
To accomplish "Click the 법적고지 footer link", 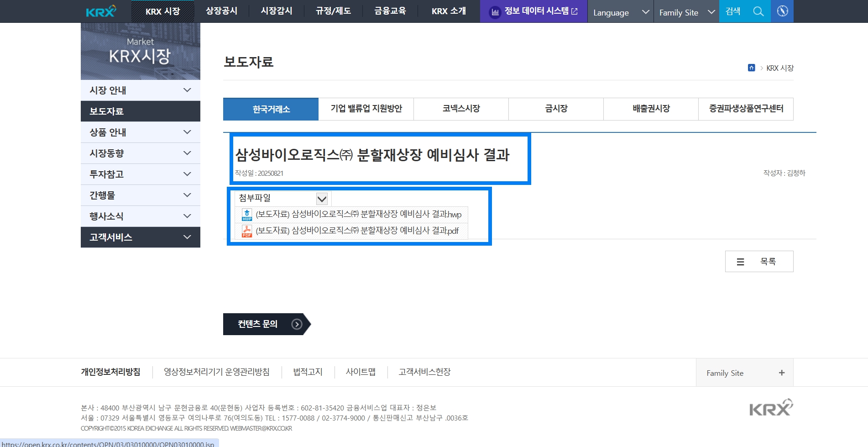I will [308, 372].
